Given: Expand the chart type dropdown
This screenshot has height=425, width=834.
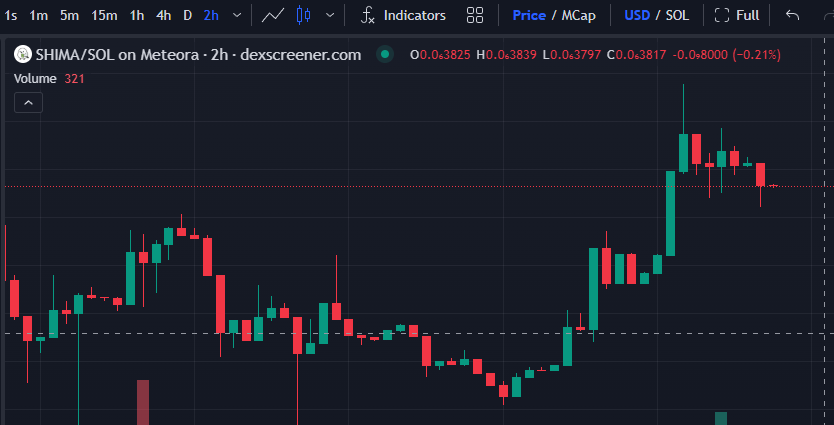Looking at the screenshot, I should point(330,15).
